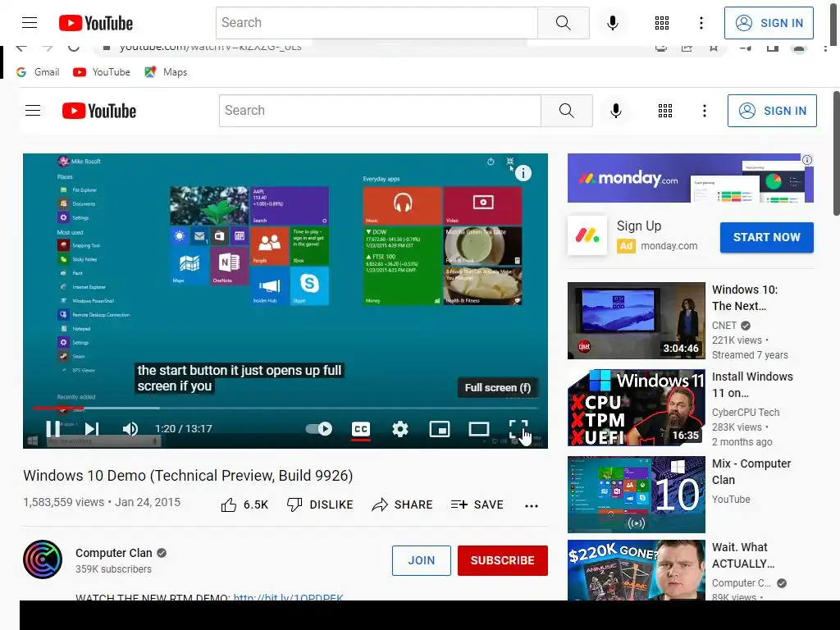Open the Gmail bookmark
The width and height of the screenshot is (840, 630).
tap(38, 72)
